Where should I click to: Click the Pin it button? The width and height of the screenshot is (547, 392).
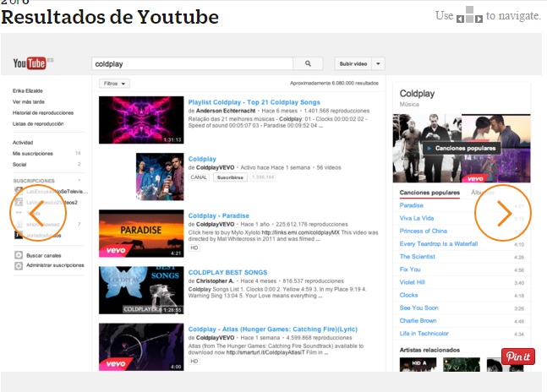point(518,357)
